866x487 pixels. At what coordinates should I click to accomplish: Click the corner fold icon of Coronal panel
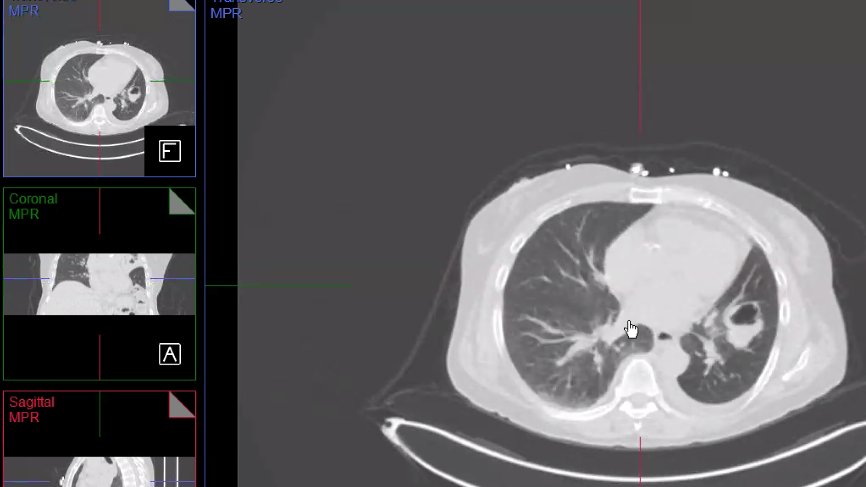[x=182, y=202]
